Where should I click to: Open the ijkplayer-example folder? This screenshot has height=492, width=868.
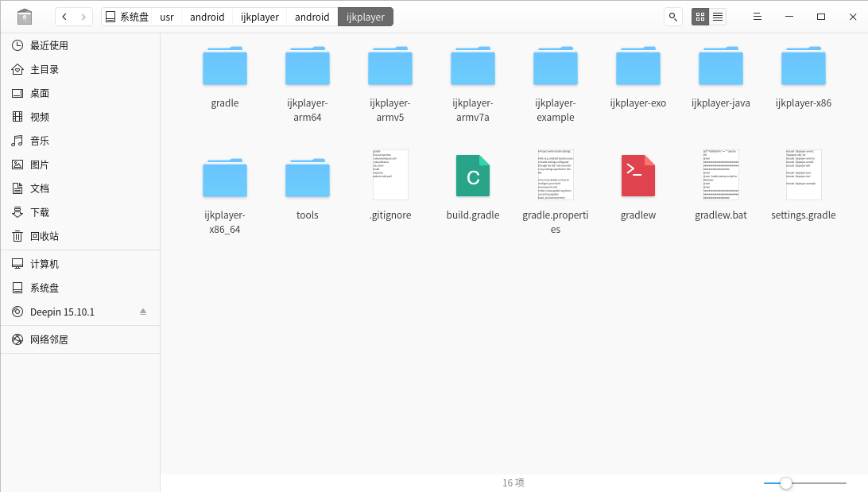pyautogui.click(x=556, y=66)
